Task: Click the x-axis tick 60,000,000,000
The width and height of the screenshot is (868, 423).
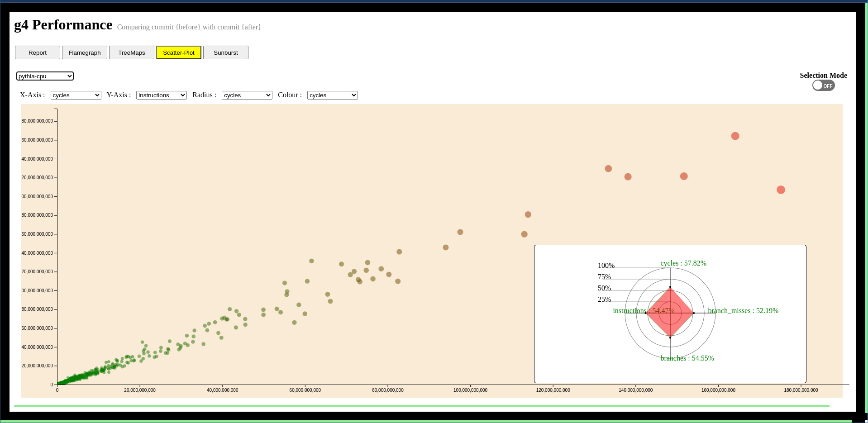Action: point(305,390)
